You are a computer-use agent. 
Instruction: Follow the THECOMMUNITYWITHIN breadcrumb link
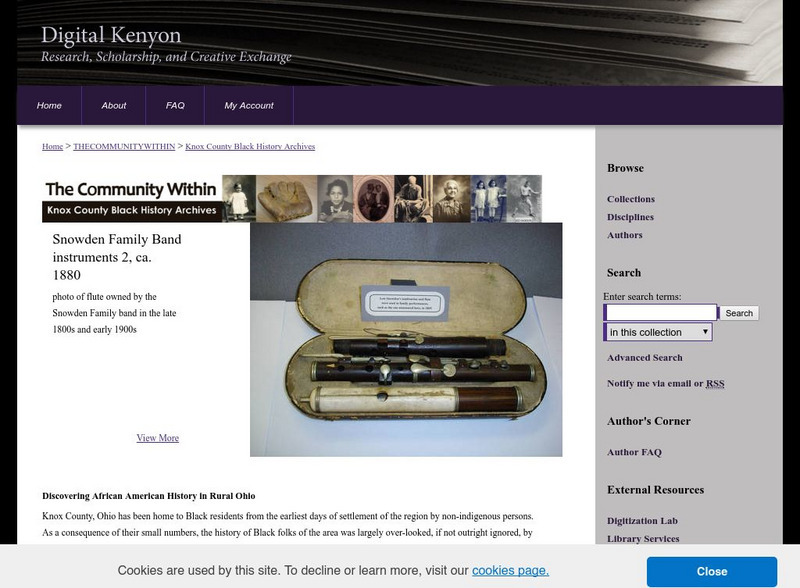[124, 146]
